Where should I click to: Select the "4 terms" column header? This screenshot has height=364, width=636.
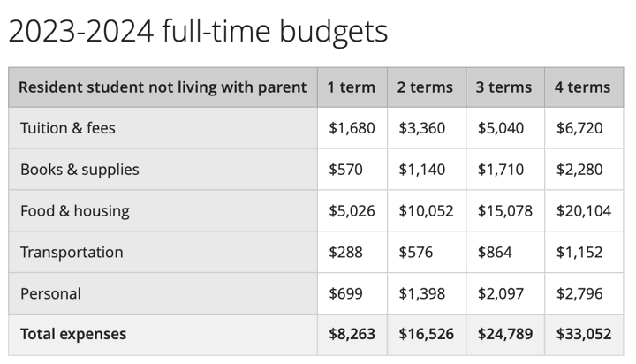pyautogui.click(x=582, y=87)
